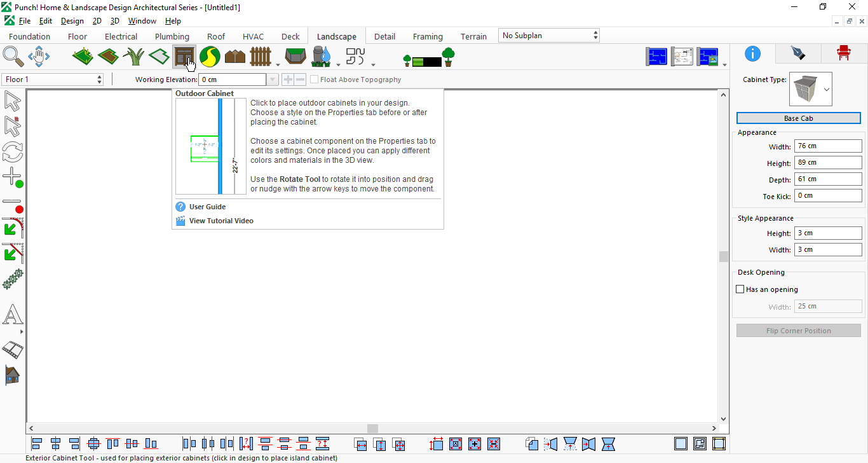Click the Working Elevation input field
The image size is (868, 463).
point(233,79)
